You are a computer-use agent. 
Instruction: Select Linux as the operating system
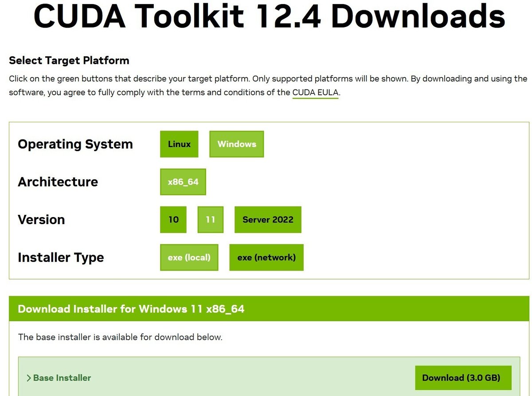tap(179, 144)
